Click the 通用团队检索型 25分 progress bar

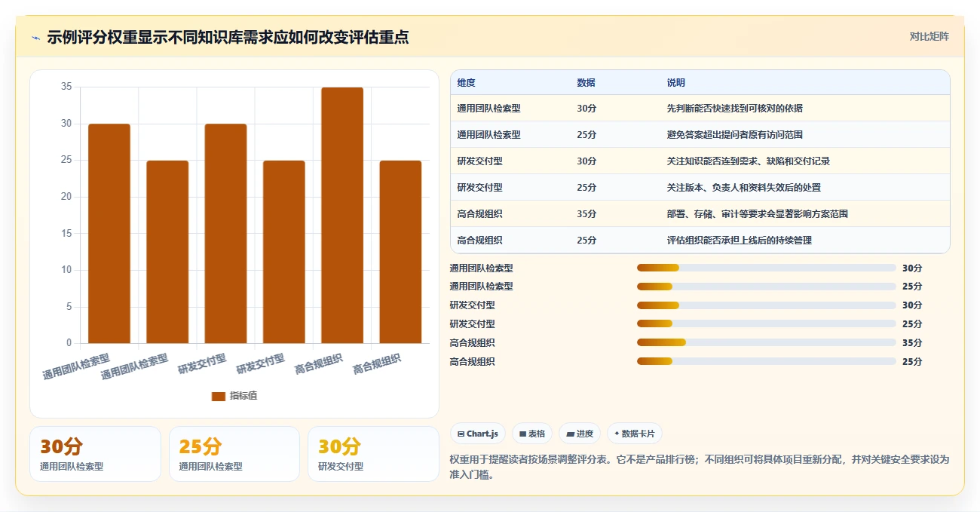point(766,287)
